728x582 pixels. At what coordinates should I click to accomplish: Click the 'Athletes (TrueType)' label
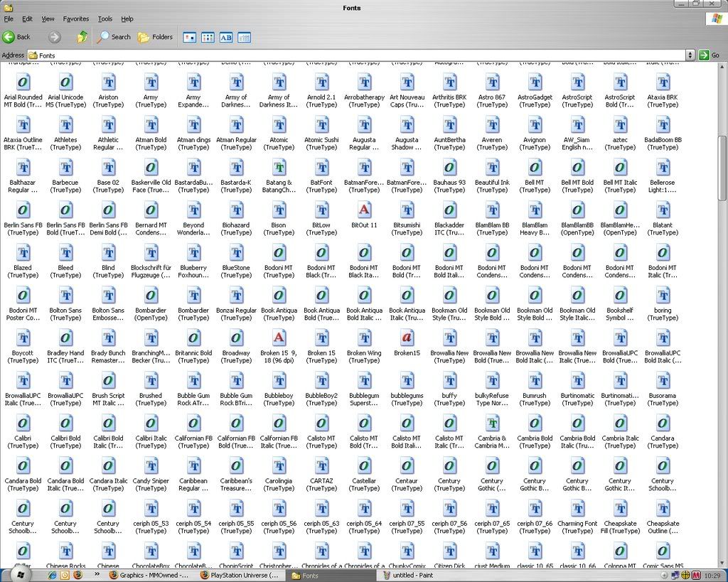point(65,144)
